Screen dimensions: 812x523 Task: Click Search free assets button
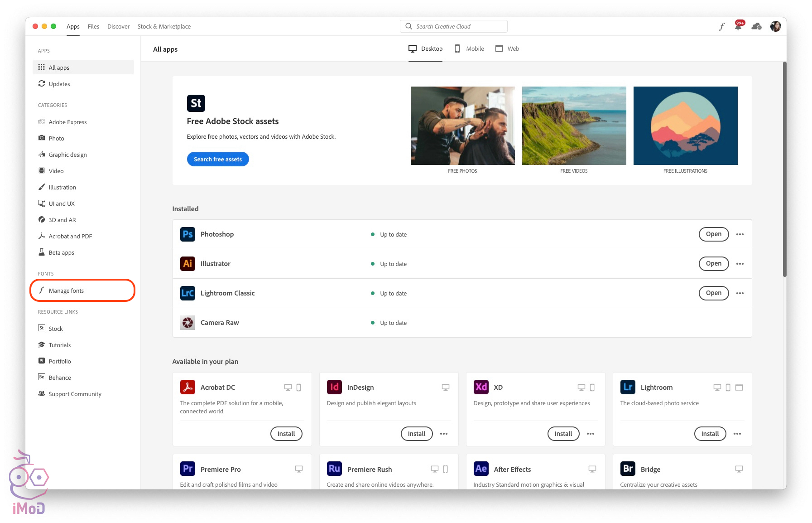[x=218, y=159]
